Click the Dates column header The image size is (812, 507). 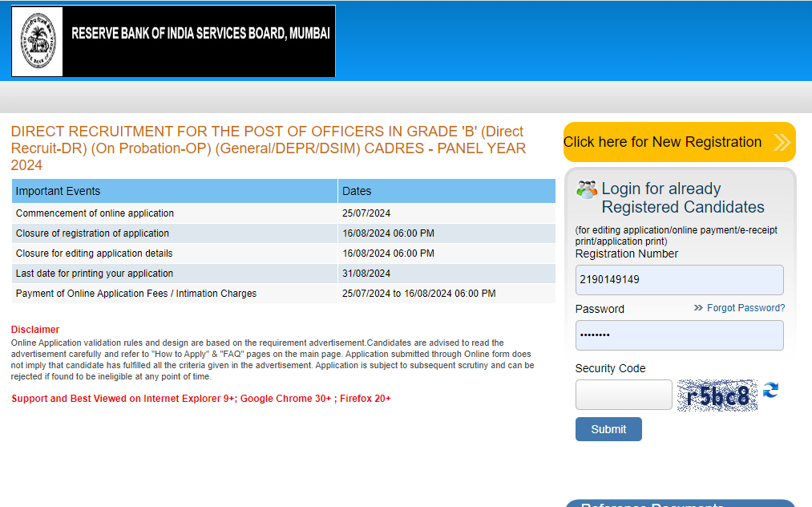pyautogui.click(x=446, y=191)
